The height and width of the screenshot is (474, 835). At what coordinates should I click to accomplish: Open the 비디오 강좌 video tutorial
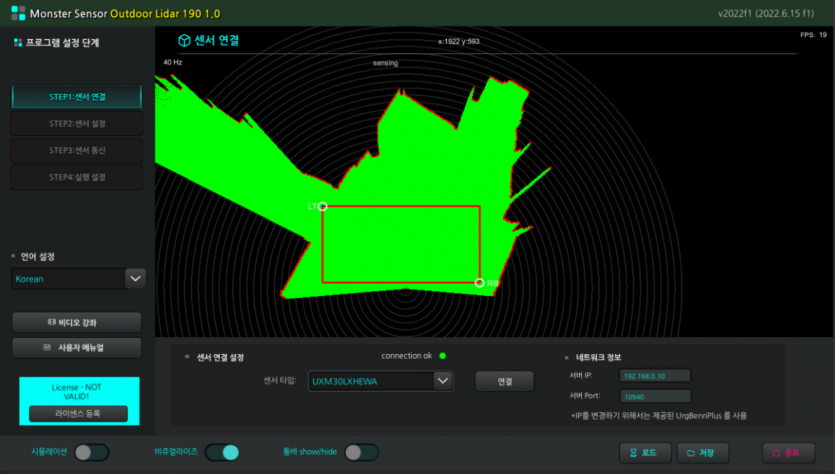click(x=77, y=322)
